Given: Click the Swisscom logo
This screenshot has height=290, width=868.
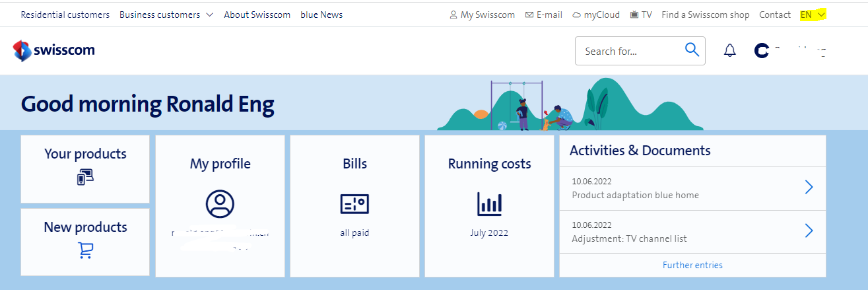Looking at the screenshot, I should click(x=54, y=51).
